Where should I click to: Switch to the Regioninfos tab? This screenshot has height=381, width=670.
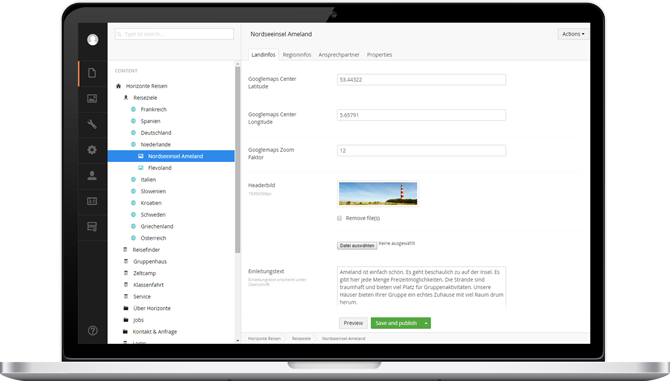tap(297, 55)
